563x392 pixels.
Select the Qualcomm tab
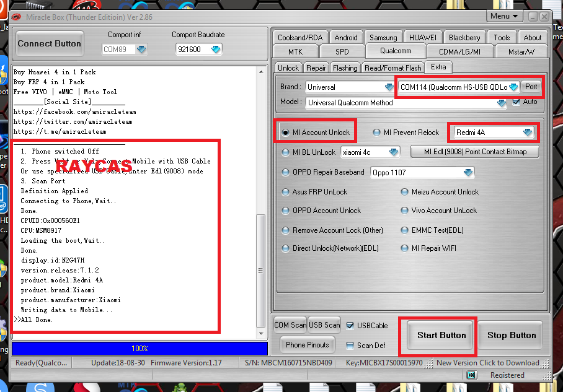point(396,51)
